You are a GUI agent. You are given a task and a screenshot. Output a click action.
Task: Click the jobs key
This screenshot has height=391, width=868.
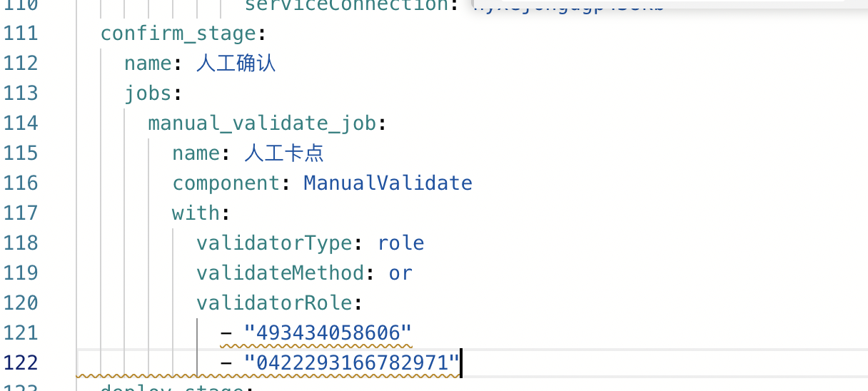pos(148,93)
